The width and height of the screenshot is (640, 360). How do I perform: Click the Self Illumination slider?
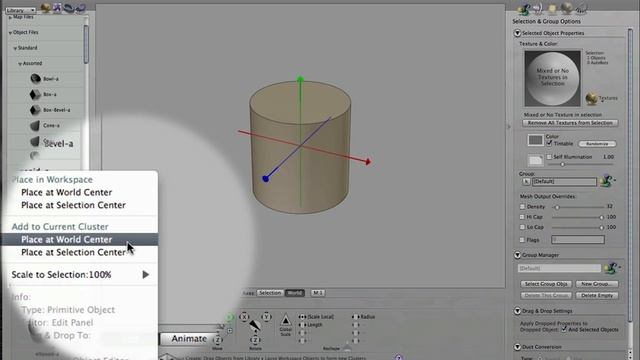tap(580, 164)
